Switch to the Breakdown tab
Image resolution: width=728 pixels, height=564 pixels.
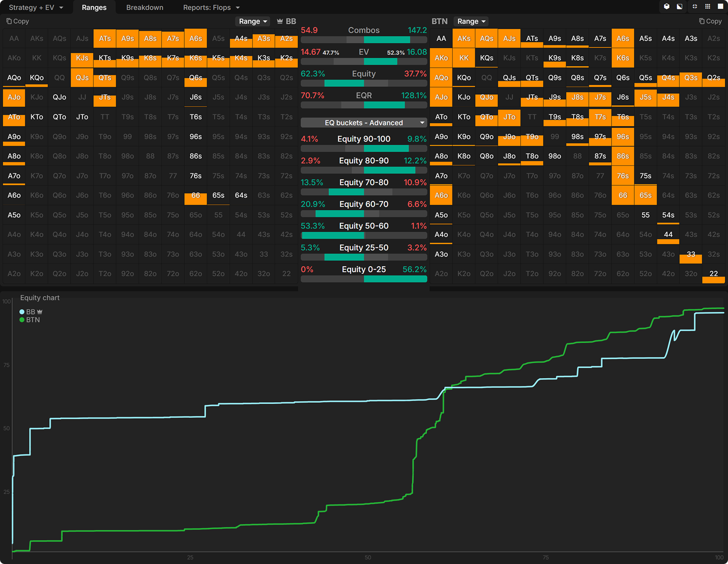pos(145,8)
